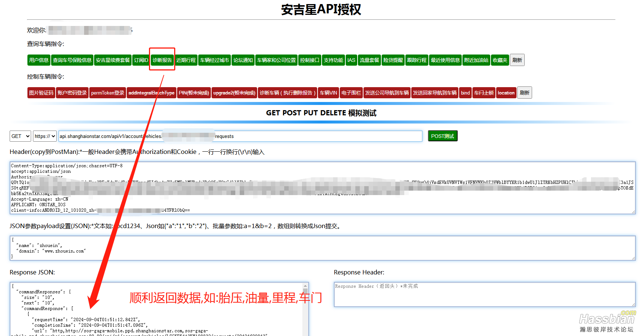This screenshot has height=336, width=644.
Task: Click 发送回家导航到车辆 button
Action: tap(435, 93)
